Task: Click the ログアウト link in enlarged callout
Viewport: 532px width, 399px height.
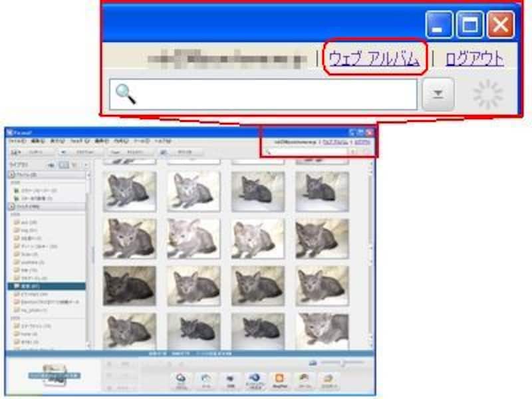Action: point(474,59)
